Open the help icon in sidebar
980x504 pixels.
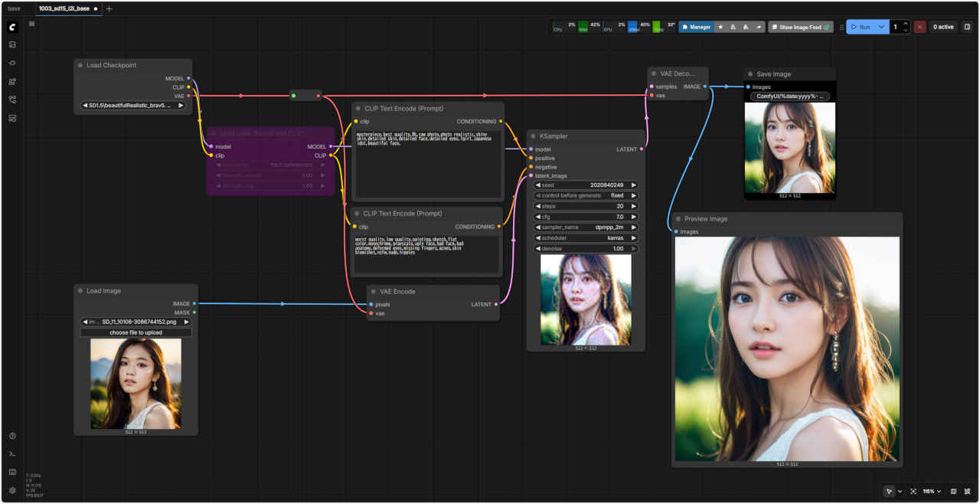pos(12,436)
